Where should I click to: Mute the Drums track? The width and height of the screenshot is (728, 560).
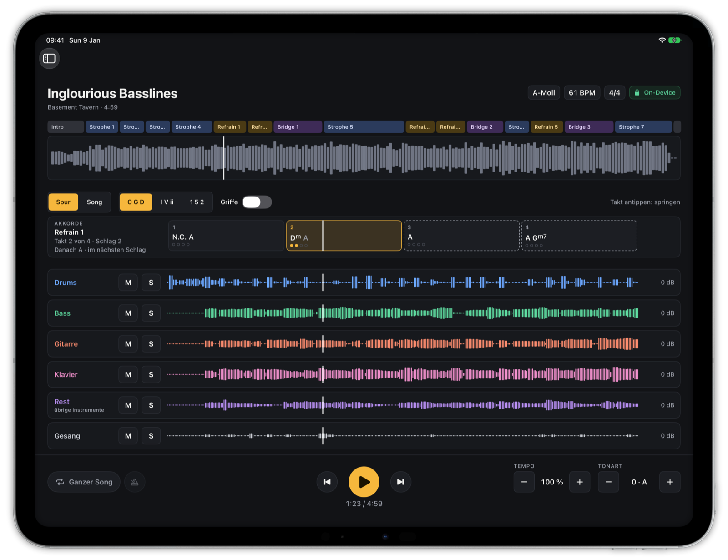(128, 283)
